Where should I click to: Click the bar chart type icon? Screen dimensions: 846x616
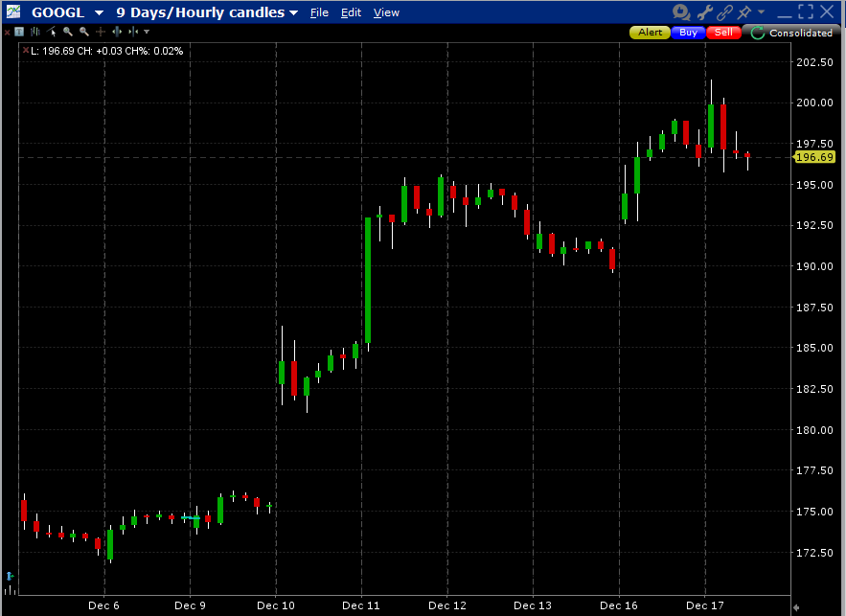35,32
